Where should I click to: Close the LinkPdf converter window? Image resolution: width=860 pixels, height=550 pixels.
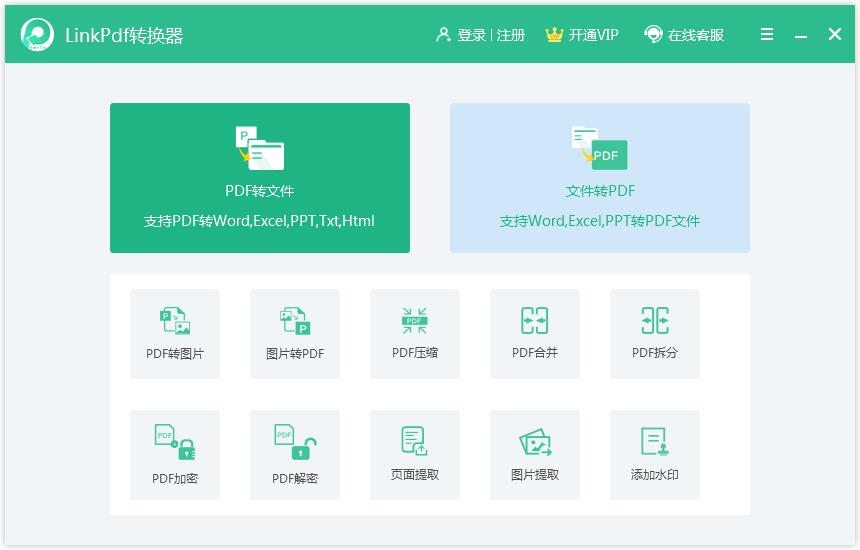coord(835,35)
